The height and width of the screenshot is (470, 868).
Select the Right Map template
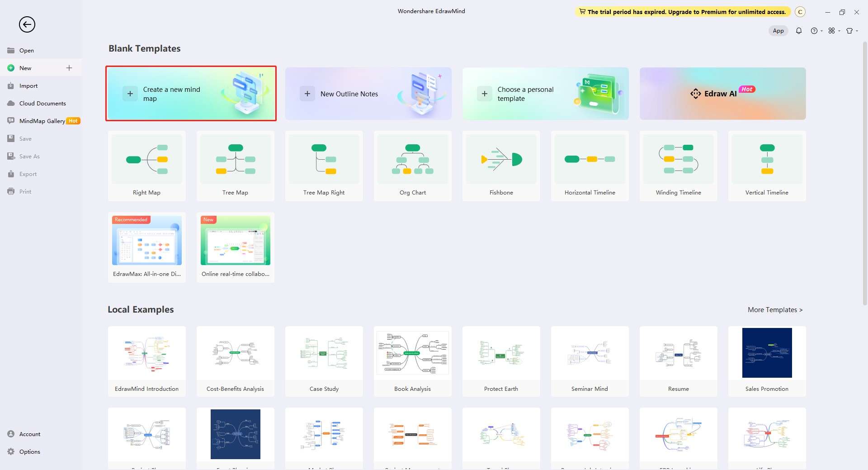146,166
